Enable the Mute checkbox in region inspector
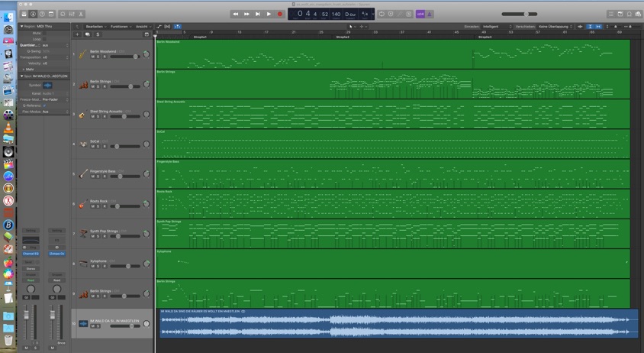This screenshot has width=644, height=353. coord(44,33)
